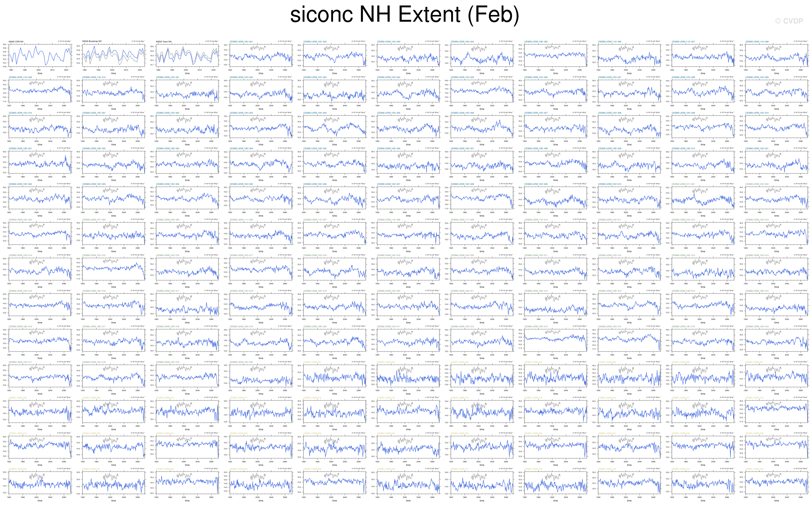Open the CESM2-LENS 1301.002 time series plot
This screenshot has width=812, height=507.
(40, 198)
